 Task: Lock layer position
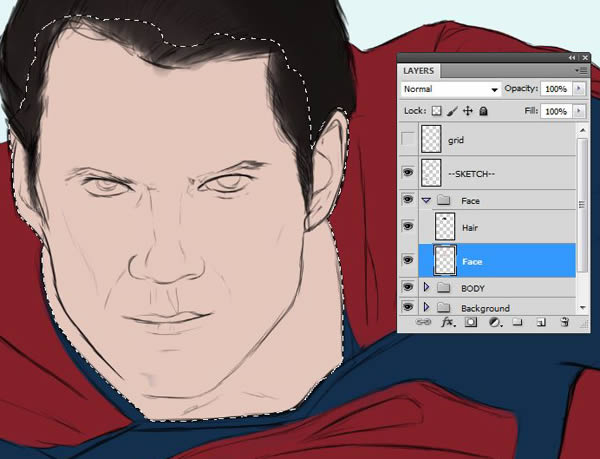coord(468,111)
